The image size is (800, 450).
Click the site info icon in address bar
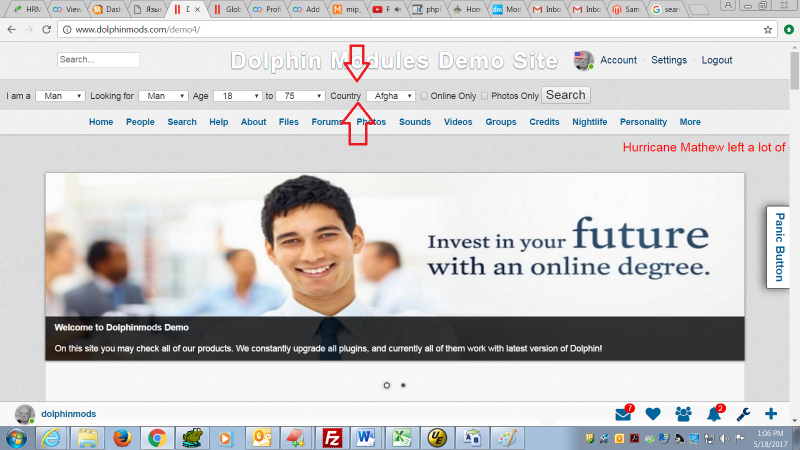67,30
